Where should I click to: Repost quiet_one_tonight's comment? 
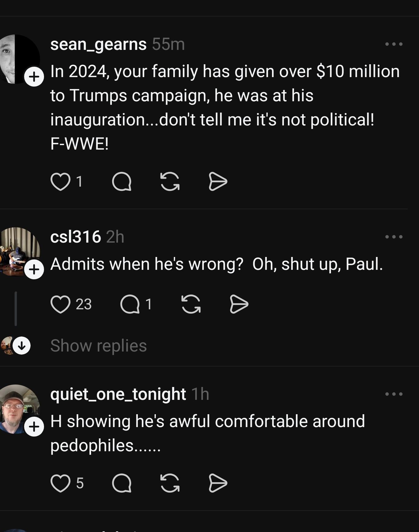(x=170, y=483)
